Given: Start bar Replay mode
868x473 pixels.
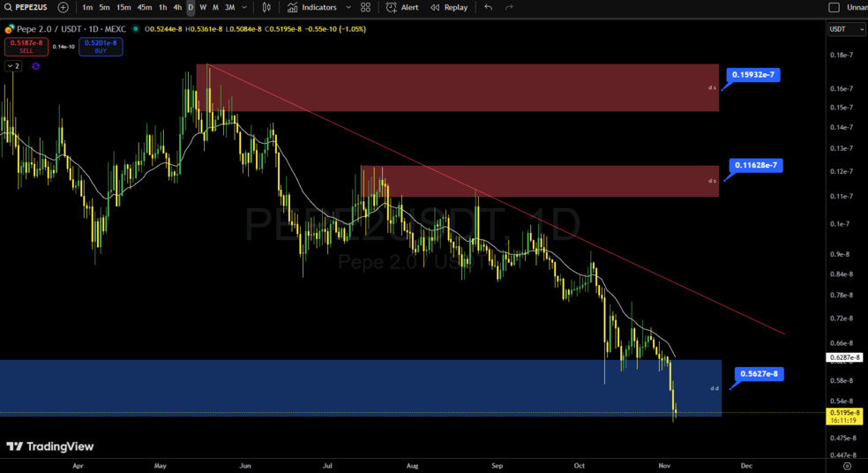Looking at the screenshot, I should tap(449, 7).
